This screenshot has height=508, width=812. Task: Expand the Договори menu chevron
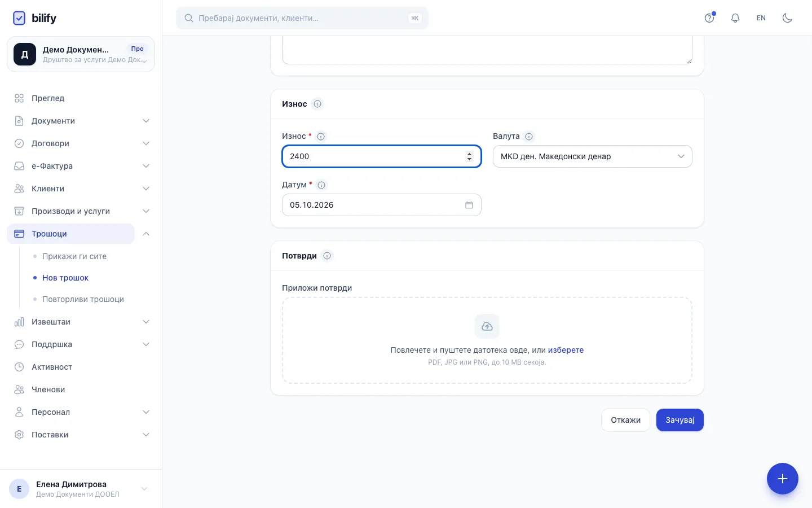pyautogui.click(x=146, y=143)
